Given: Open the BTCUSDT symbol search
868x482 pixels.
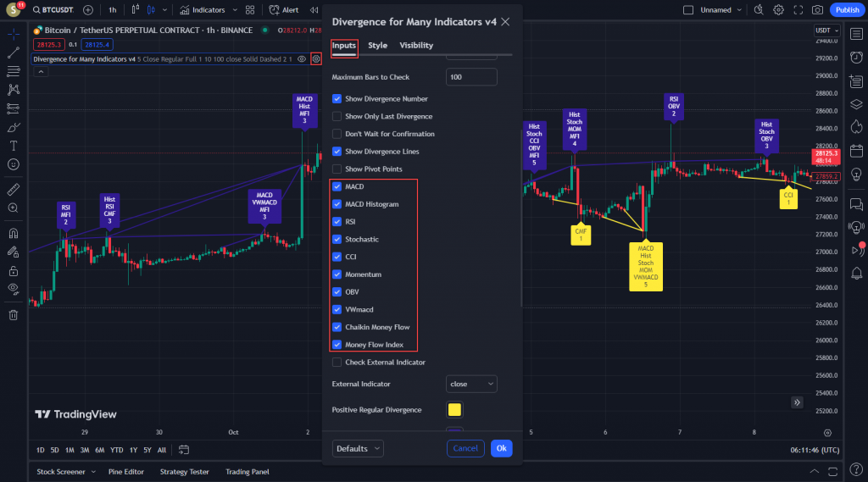Looking at the screenshot, I should point(53,10).
